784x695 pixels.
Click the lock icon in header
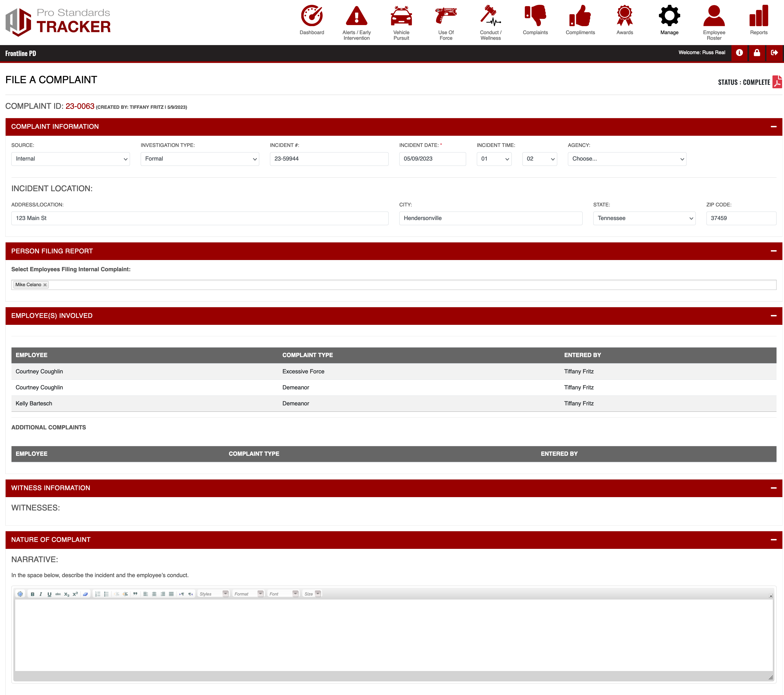click(x=757, y=53)
